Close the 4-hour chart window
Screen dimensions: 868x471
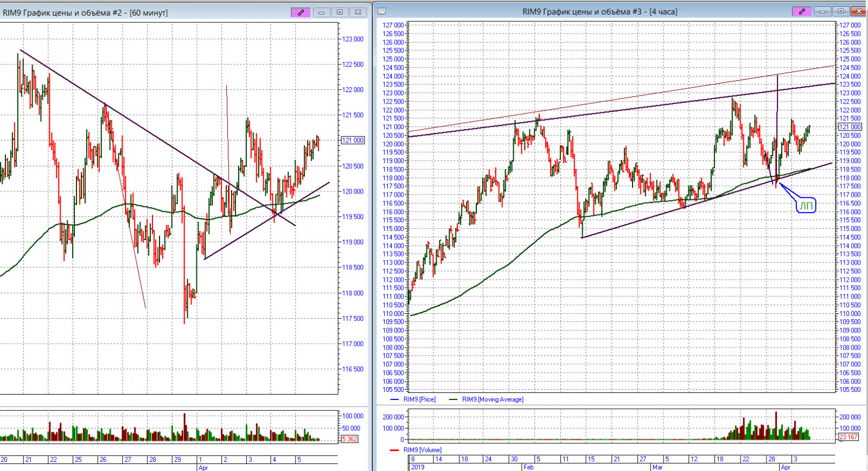point(859,11)
